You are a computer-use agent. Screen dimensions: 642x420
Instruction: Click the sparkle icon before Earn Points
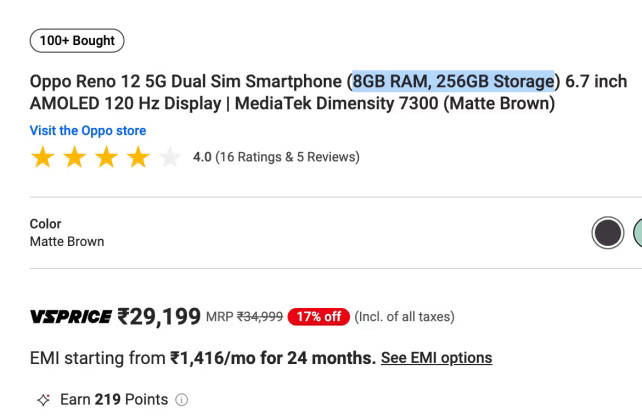(x=43, y=400)
